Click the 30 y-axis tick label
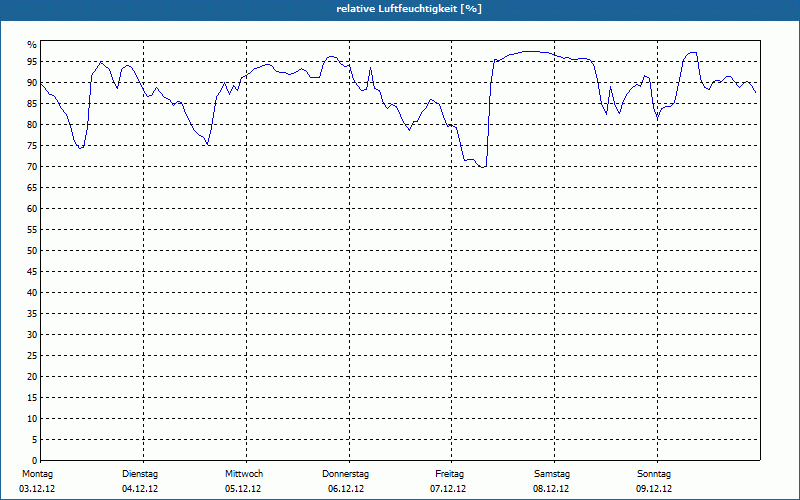The height and width of the screenshot is (500, 800). click(32, 335)
